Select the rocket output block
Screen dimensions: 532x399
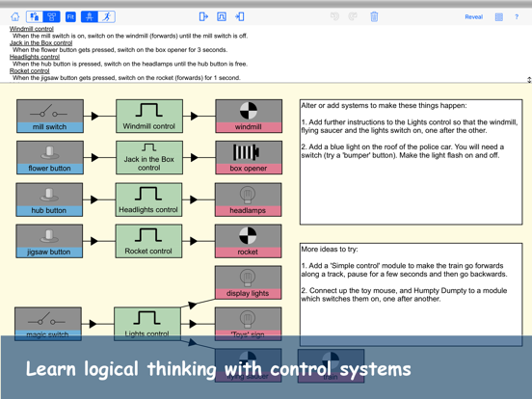point(248,241)
